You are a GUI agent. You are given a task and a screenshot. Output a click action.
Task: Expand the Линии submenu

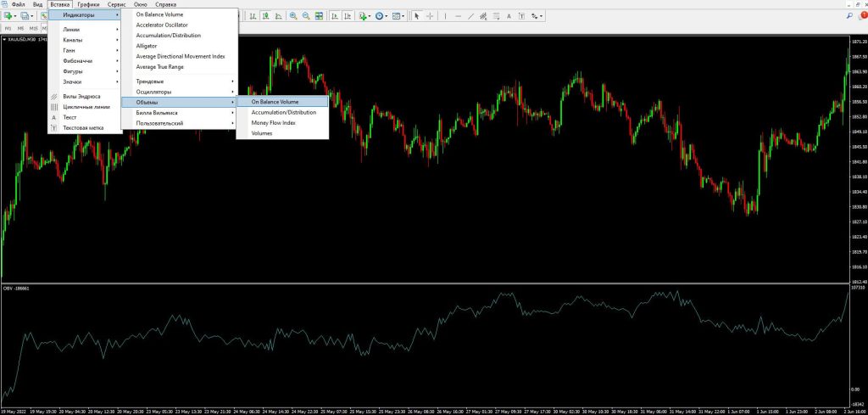click(85, 30)
